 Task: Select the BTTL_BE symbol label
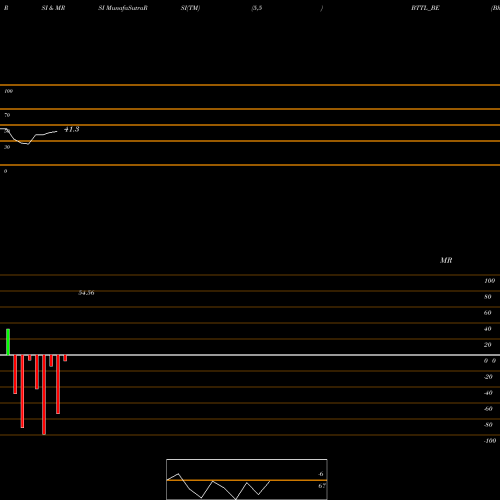tap(425, 8)
